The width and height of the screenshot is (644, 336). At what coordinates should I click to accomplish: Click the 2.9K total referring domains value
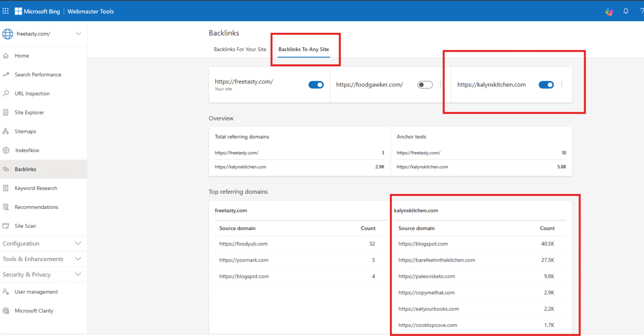380,166
